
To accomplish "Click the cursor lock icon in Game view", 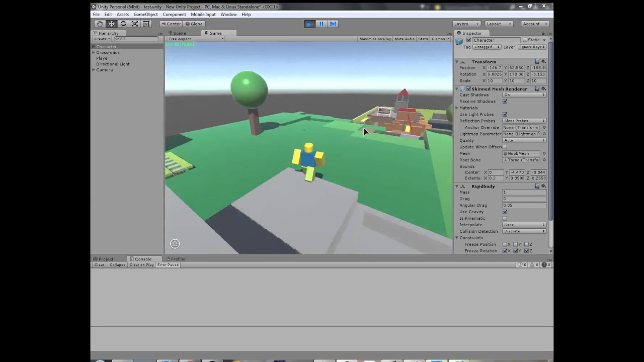I will click(175, 244).
